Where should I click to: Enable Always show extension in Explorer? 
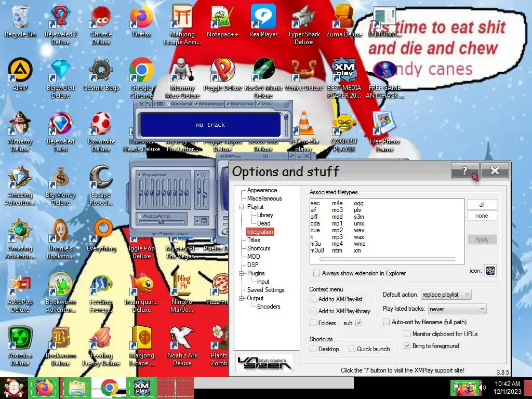tap(316, 273)
